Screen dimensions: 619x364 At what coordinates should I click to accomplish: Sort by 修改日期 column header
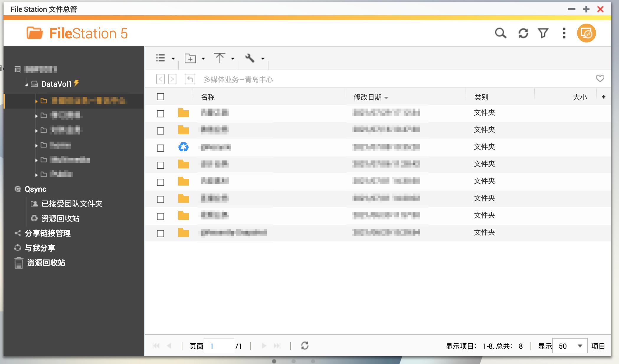point(367,97)
